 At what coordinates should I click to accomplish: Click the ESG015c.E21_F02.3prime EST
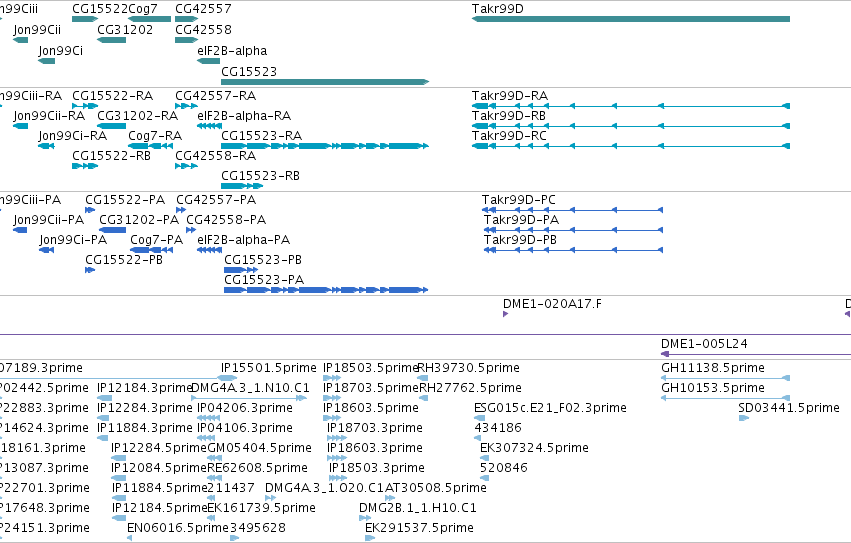[479, 418]
